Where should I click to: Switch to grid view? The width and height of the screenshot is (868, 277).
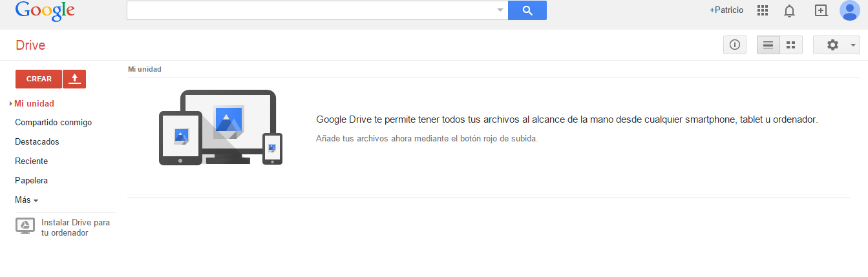click(x=791, y=45)
